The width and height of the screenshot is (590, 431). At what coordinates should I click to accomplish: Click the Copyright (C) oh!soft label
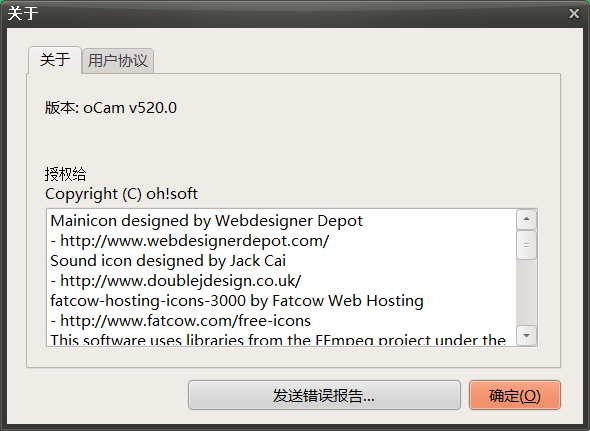click(121, 194)
